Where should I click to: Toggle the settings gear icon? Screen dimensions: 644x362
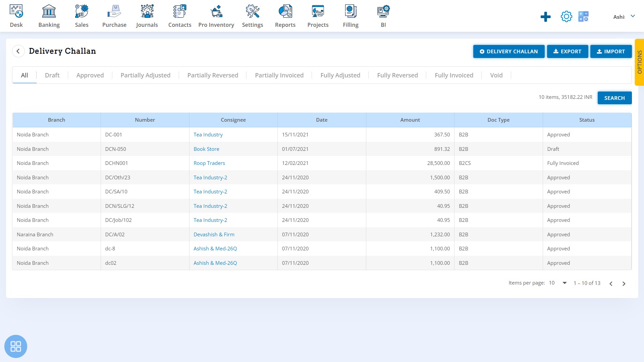click(567, 16)
